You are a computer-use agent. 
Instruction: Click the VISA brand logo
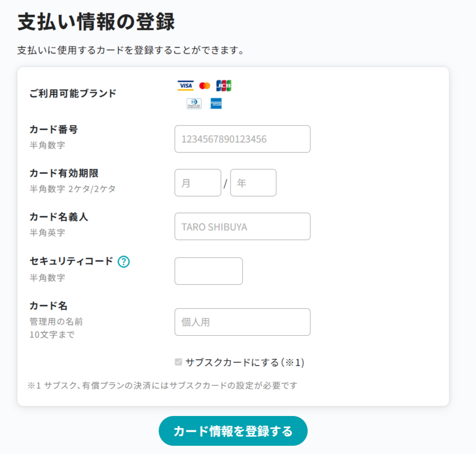pos(185,86)
